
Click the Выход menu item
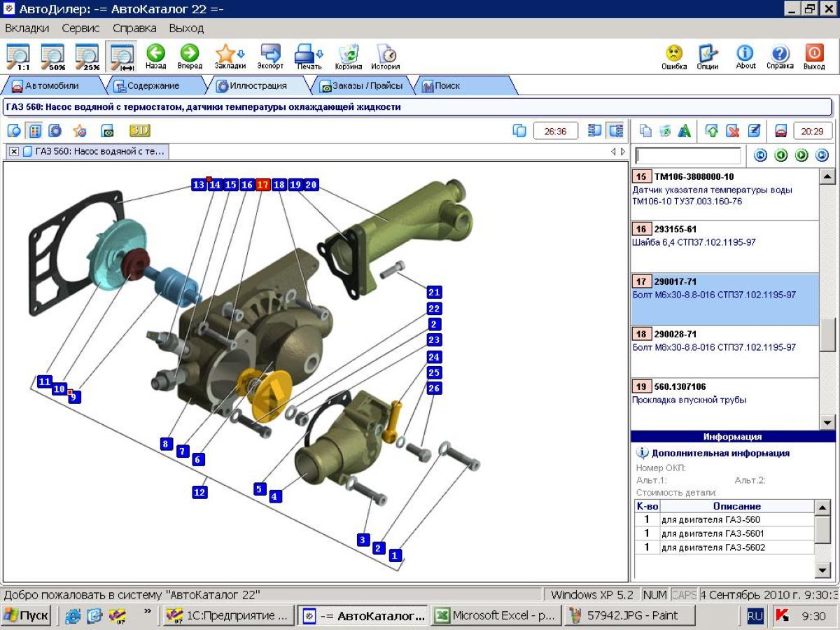click(186, 28)
